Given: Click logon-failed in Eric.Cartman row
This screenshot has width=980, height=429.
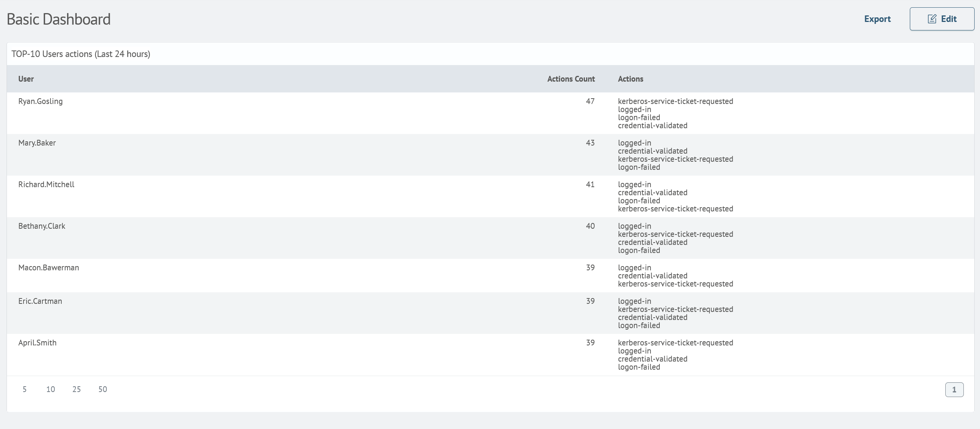Looking at the screenshot, I should pos(639,325).
